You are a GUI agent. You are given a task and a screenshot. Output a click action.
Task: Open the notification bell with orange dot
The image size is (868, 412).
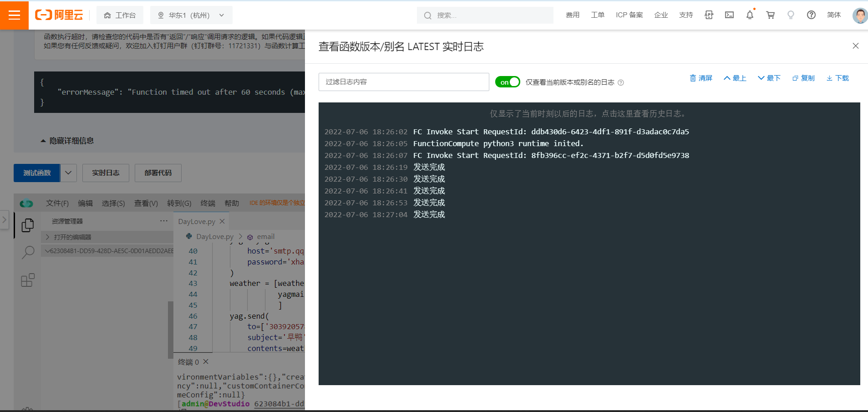[x=750, y=15]
